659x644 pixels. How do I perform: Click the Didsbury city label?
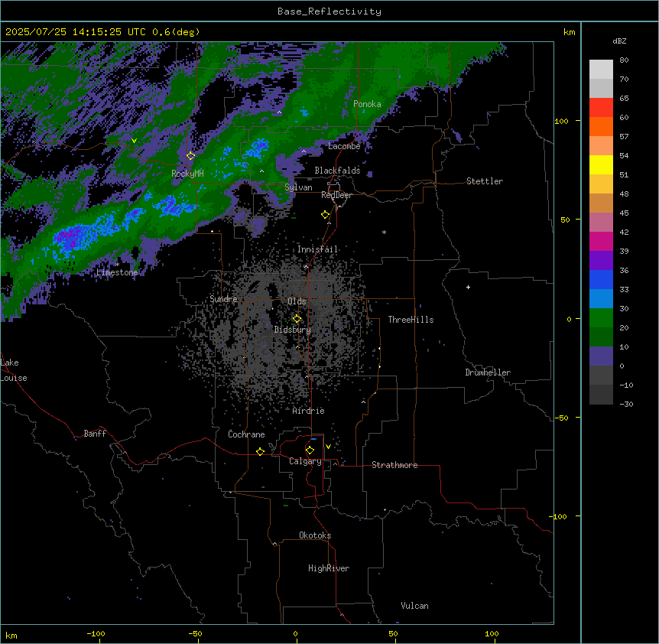(293, 330)
